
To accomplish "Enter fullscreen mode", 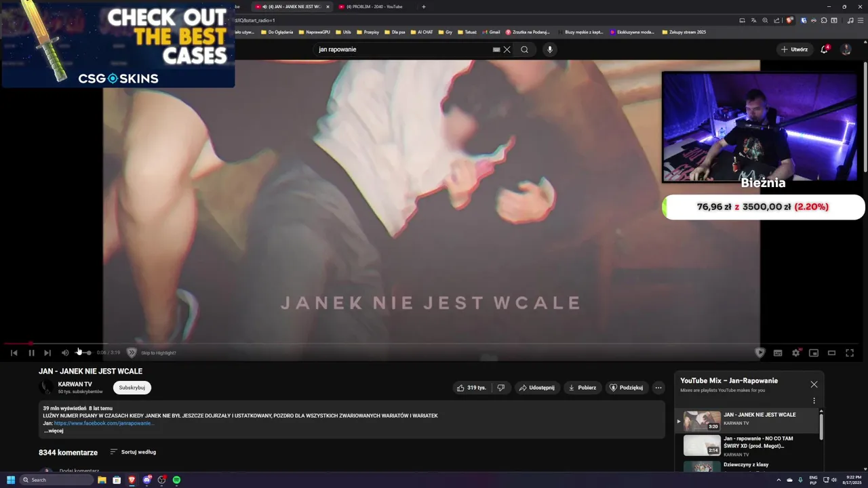I will click(x=850, y=352).
